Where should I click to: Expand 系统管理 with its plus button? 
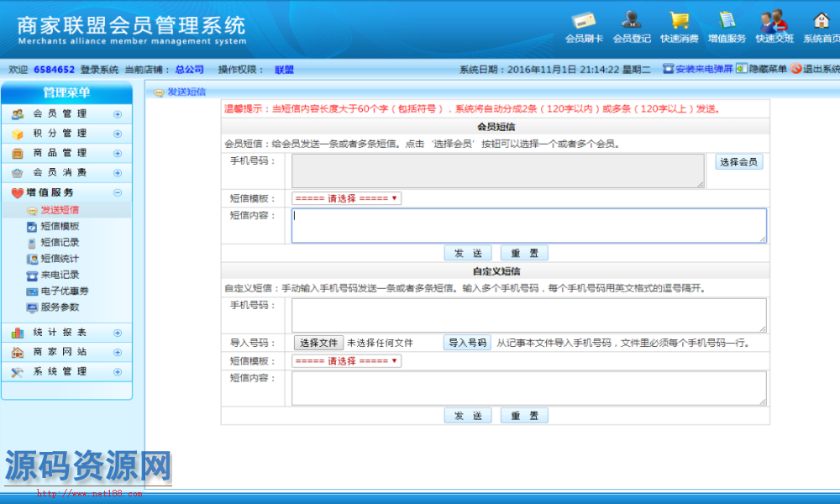coord(118,372)
